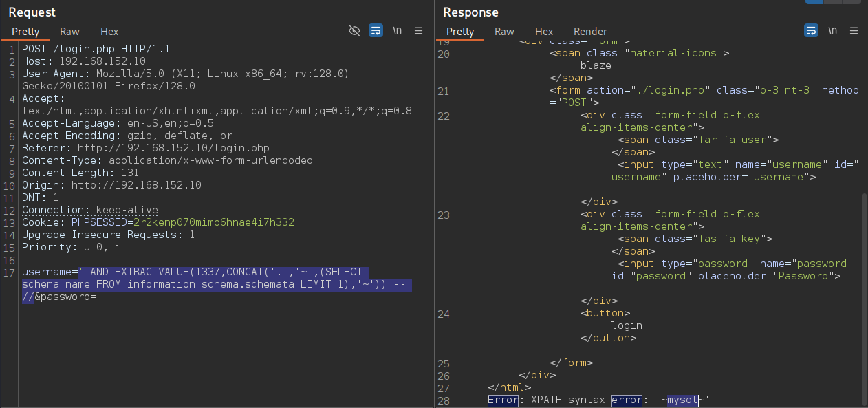Click the 'blaze' text in the response
Screen dimensions: 868x408
click(x=596, y=66)
